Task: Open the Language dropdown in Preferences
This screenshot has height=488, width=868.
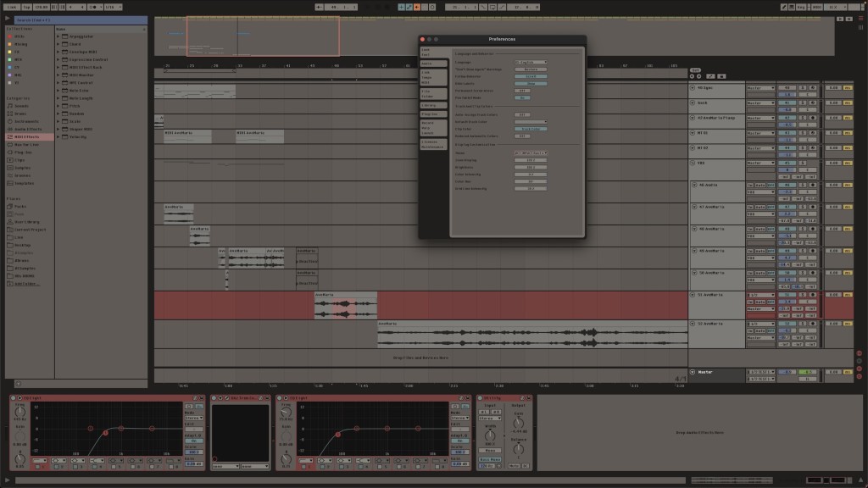Action: click(x=531, y=62)
